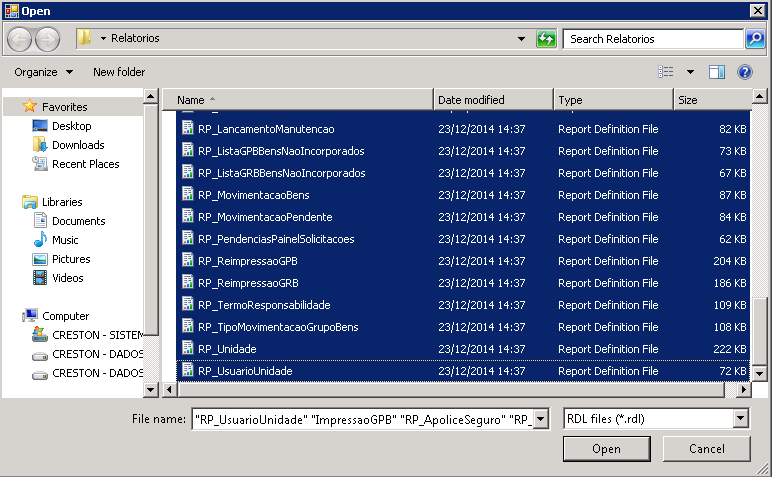The image size is (772, 477).
Task: Click sidebar scroll up arrow
Action: click(x=151, y=96)
